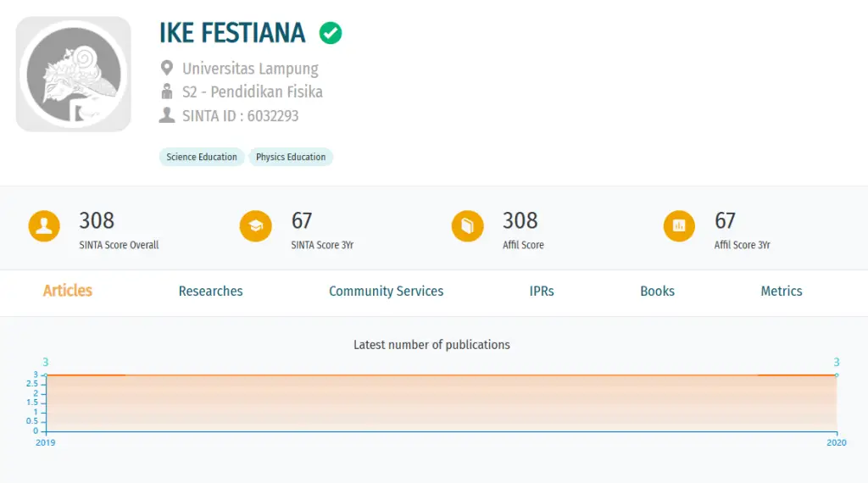Click the Science Education tag
The height and width of the screenshot is (483, 868).
point(202,157)
